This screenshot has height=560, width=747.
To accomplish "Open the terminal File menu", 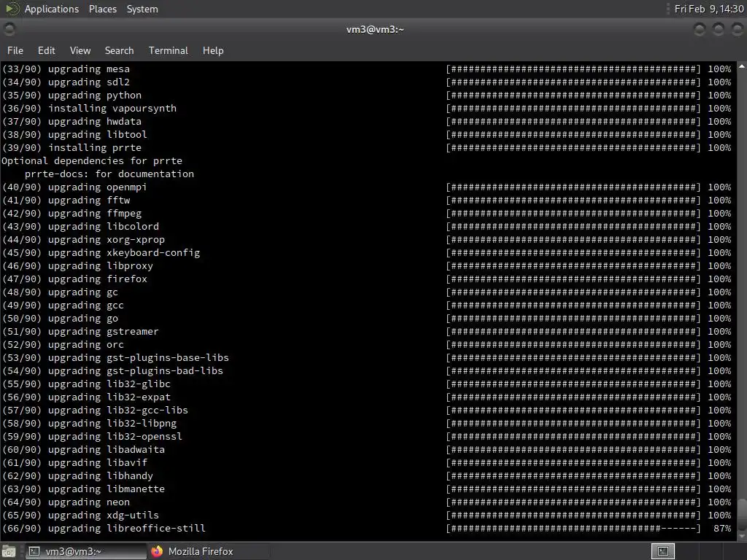I will coord(15,50).
